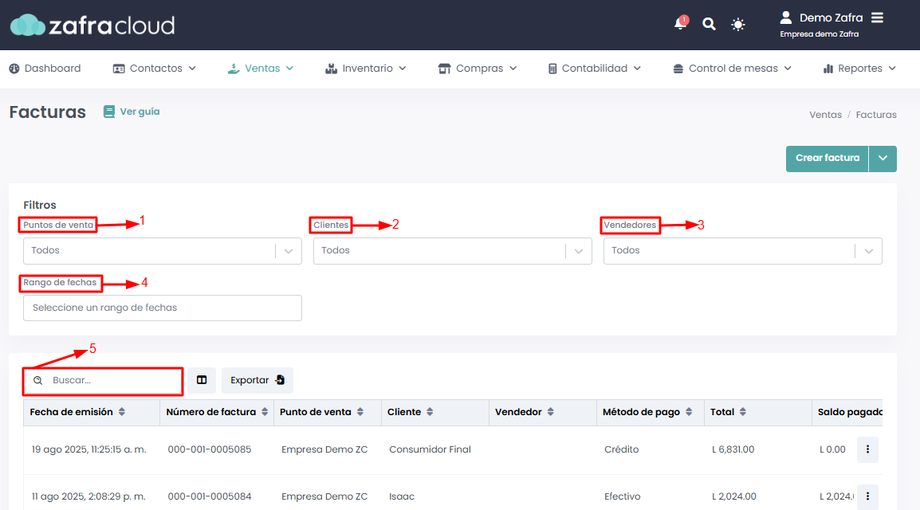Click invoice number 000-001-0005084

[209, 497]
